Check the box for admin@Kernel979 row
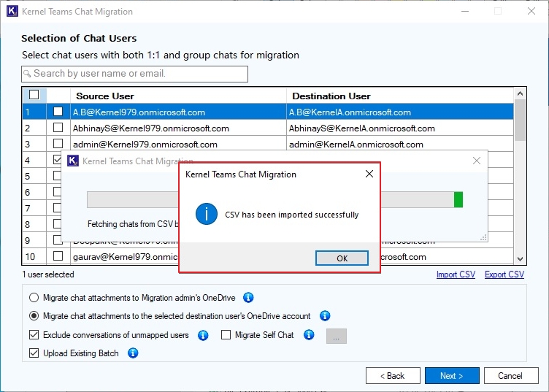 coord(58,144)
